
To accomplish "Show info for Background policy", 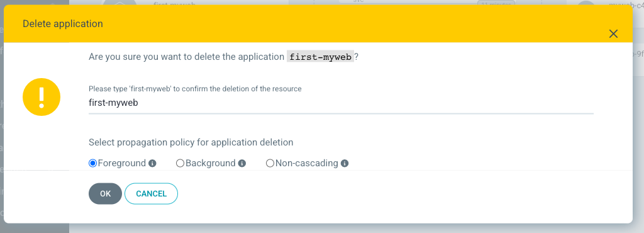I will click(x=242, y=164).
